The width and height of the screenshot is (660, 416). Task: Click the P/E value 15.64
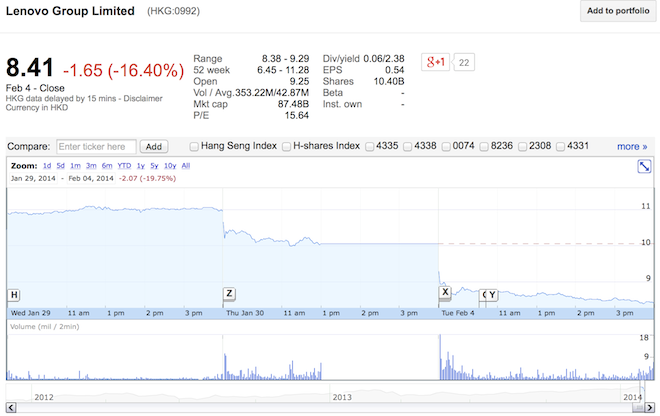[x=297, y=115]
